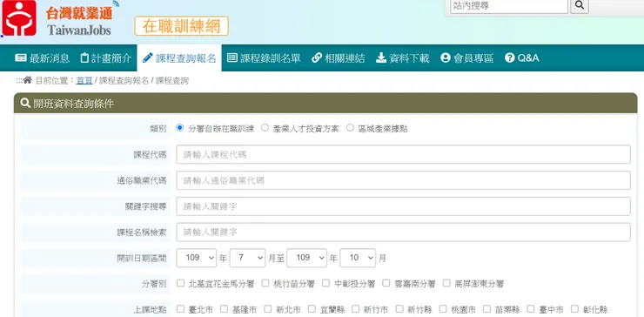This screenshot has height=317, width=644.
Task: Open start month dropdown showing 7
Action: pyautogui.click(x=247, y=258)
